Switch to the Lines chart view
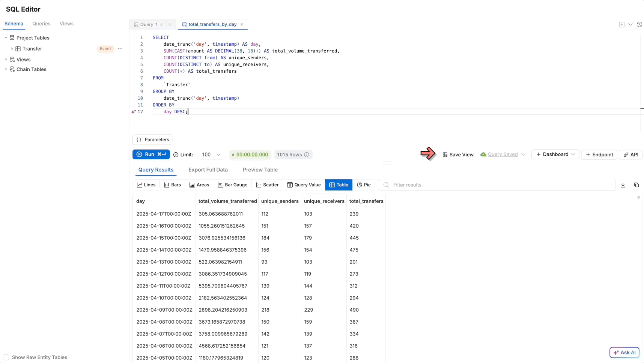The image size is (644, 363). point(146,185)
